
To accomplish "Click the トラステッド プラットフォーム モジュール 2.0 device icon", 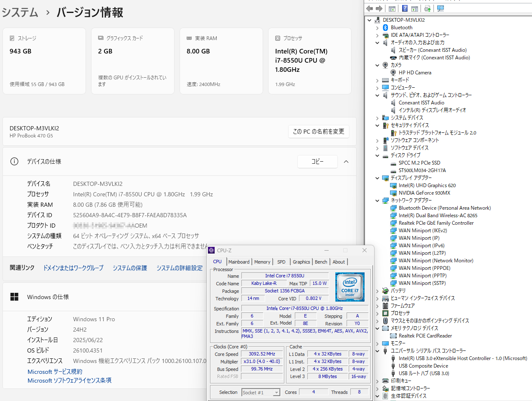I will tap(393, 133).
